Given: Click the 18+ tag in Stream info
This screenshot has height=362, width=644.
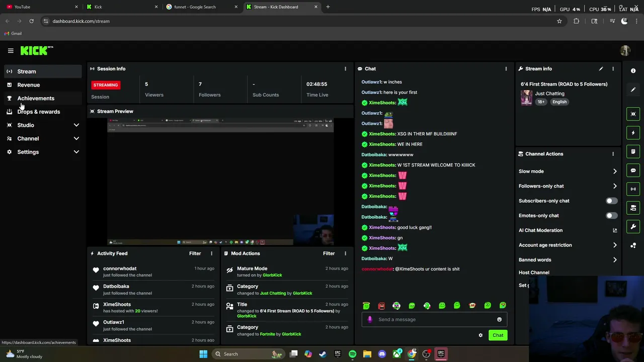Looking at the screenshot, I should tap(541, 102).
